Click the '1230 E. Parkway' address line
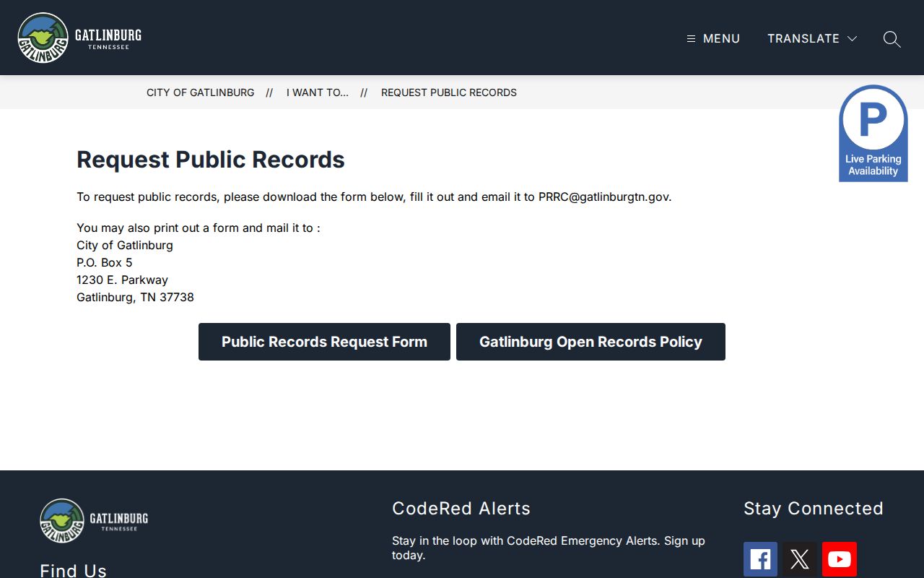 (123, 280)
